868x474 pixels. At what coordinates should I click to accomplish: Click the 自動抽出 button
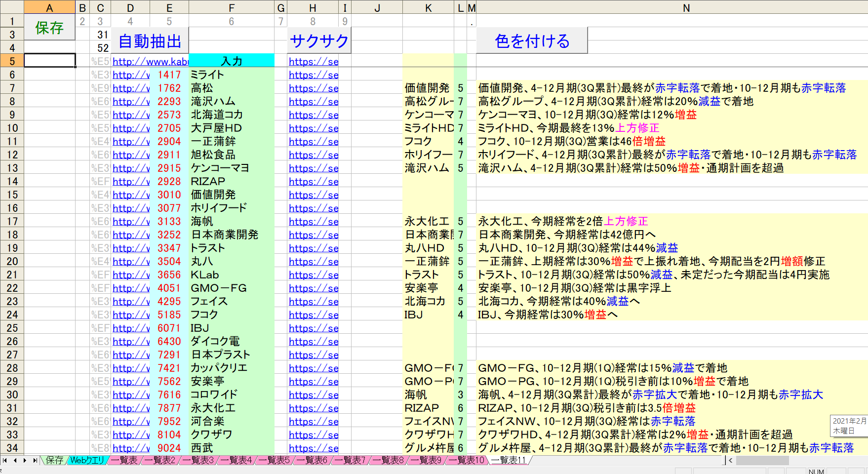coord(150,41)
